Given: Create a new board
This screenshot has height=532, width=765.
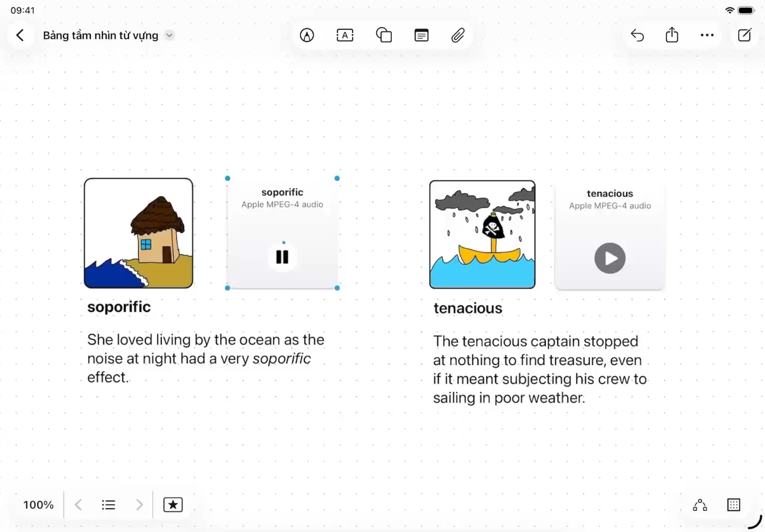Looking at the screenshot, I should (744, 35).
